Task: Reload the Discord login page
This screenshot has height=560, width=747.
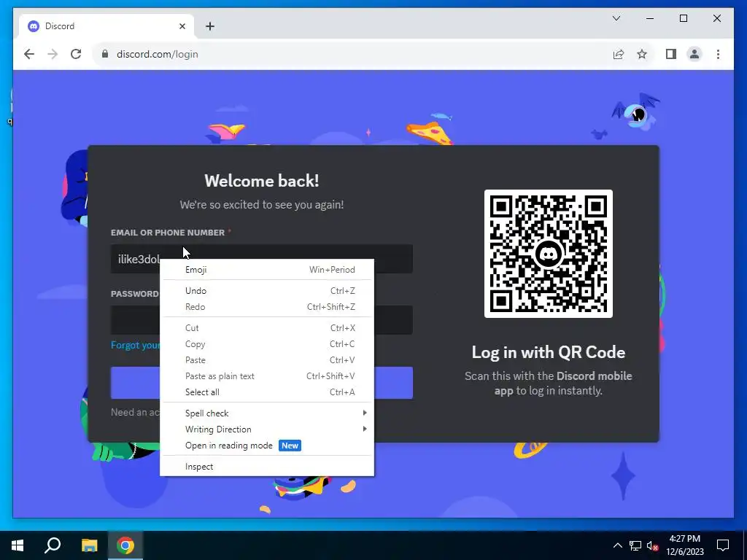Action: [x=76, y=54]
